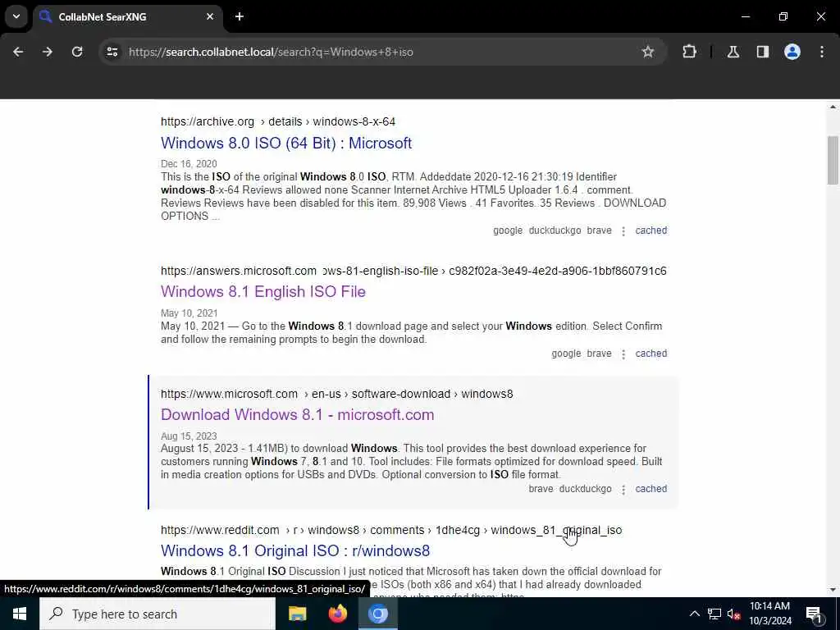Open the browser side panel

tap(762, 52)
